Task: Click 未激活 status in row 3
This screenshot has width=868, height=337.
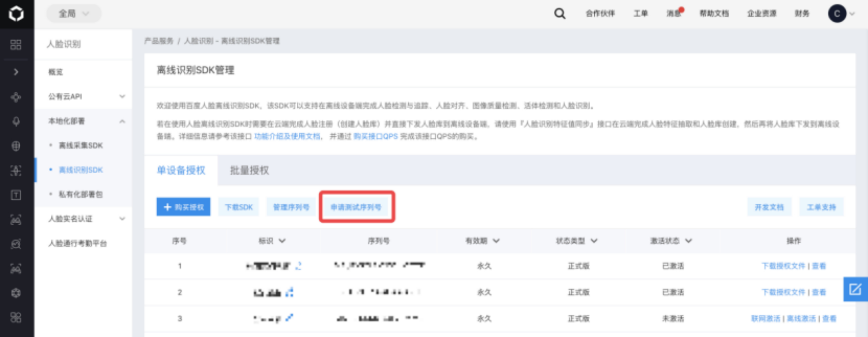Action: [x=673, y=318]
